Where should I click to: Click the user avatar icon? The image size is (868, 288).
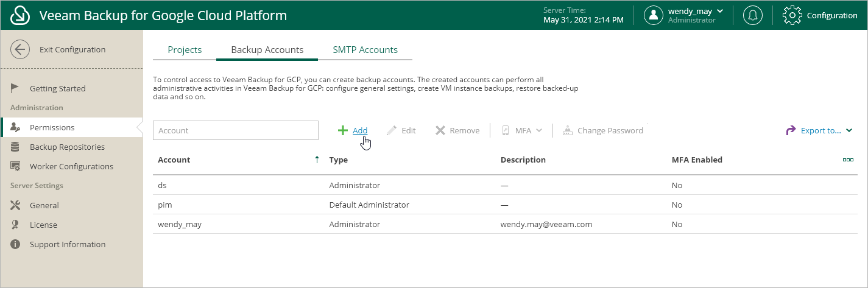tap(654, 15)
